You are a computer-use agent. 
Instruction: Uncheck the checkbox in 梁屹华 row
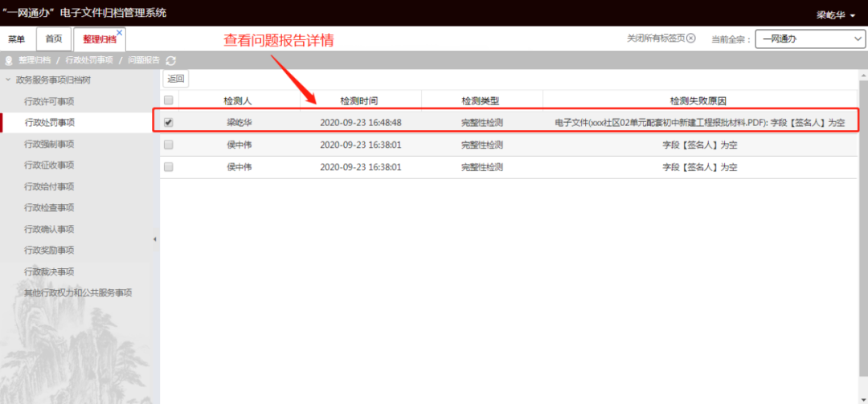coord(169,122)
